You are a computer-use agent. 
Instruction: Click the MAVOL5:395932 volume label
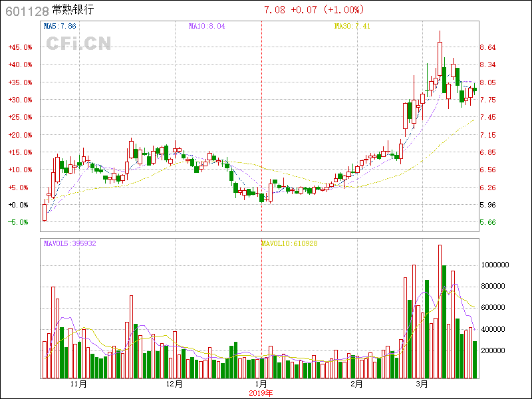pos(70,243)
